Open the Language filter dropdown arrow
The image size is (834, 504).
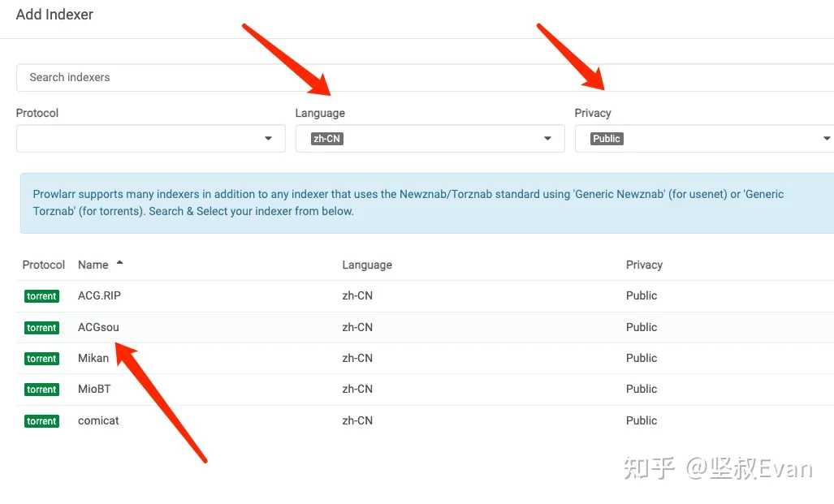[547, 138]
